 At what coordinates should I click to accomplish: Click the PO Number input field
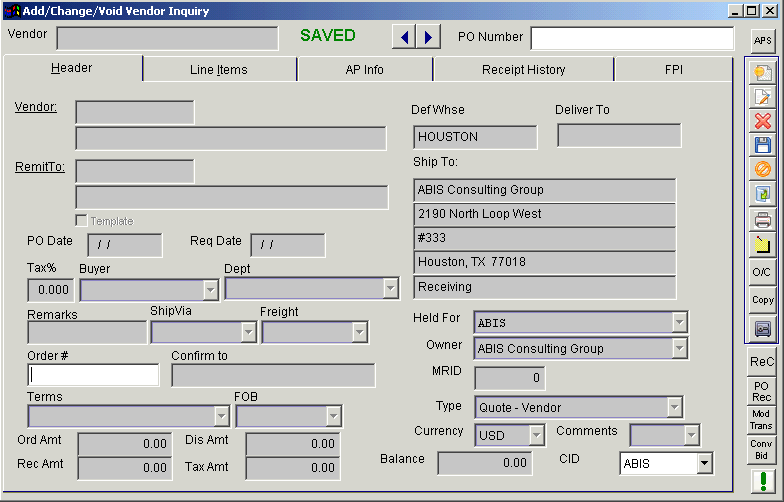632,38
